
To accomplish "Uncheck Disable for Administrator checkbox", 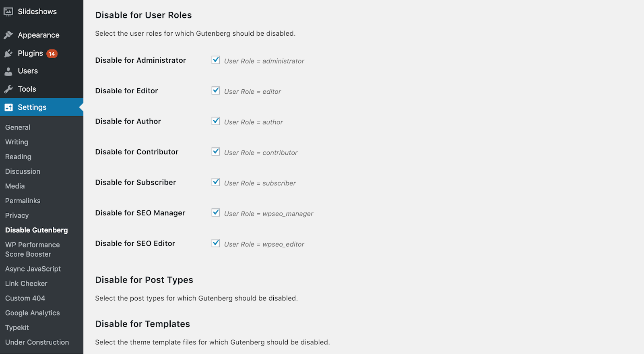I will pos(216,60).
